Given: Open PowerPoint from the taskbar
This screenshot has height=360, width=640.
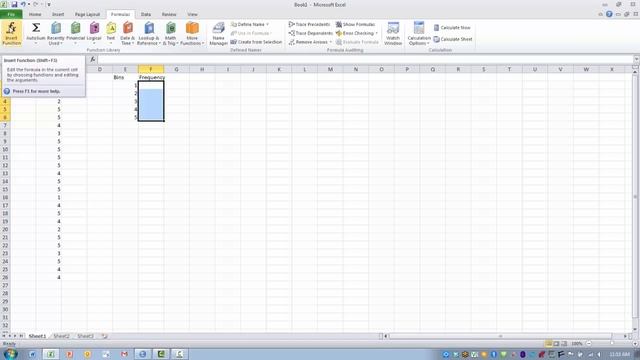Looking at the screenshot, I should tap(69, 354).
